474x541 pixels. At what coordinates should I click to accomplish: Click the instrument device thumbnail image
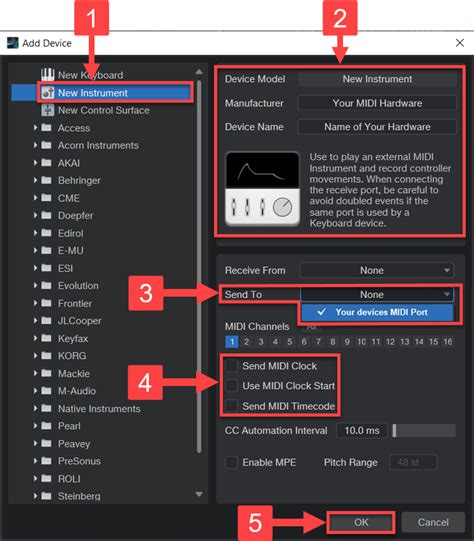(262, 189)
